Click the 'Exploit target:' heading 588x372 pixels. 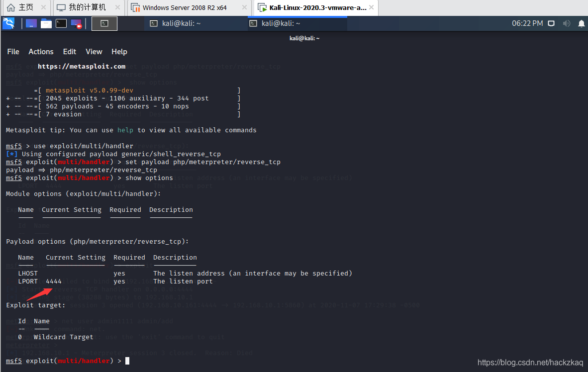[x=36, y=305]
